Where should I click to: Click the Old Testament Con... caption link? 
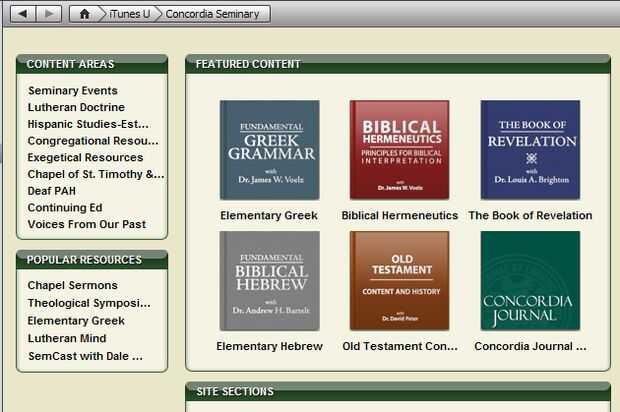point(400,346)
